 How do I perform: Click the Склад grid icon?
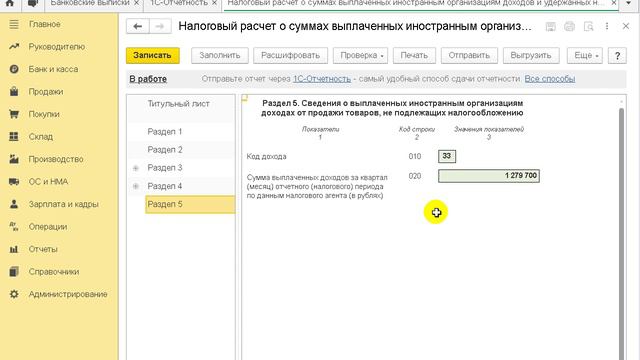click(14, 137)
